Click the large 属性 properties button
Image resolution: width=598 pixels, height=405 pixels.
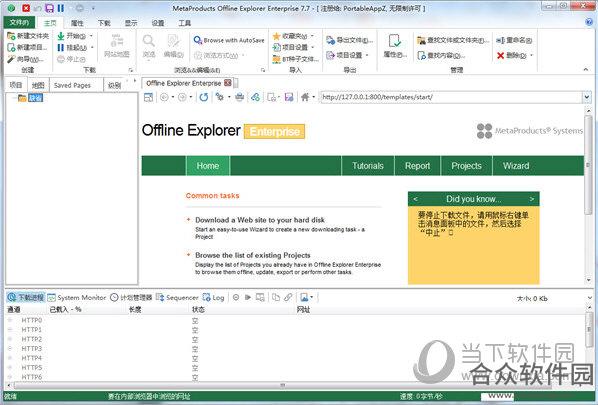[x=395, y=46]
